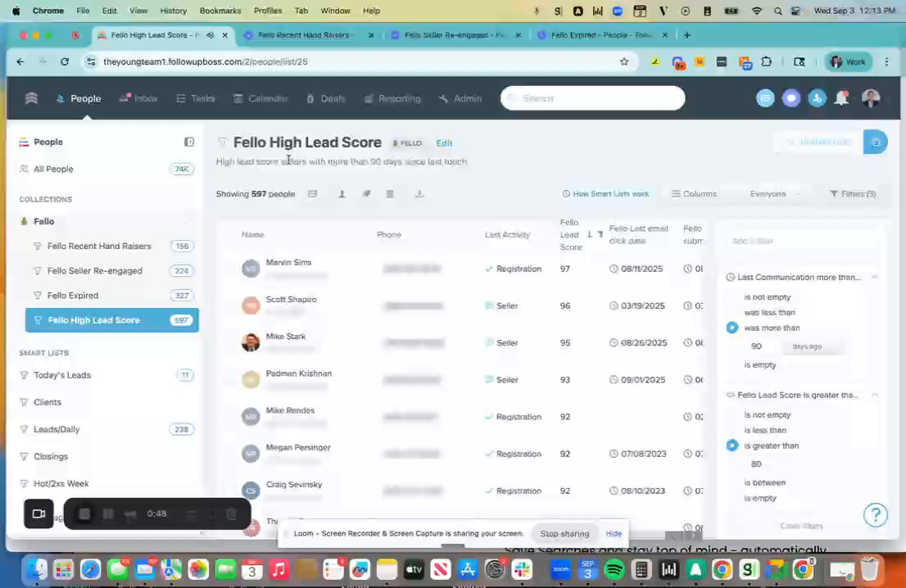The image size is (906, 588).
Task: Click the purple chat bubble icon in top bar
Action: coord(791,98)
